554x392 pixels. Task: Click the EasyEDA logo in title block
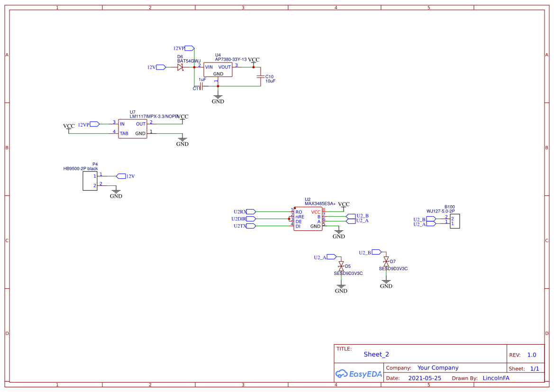[358, 374]
